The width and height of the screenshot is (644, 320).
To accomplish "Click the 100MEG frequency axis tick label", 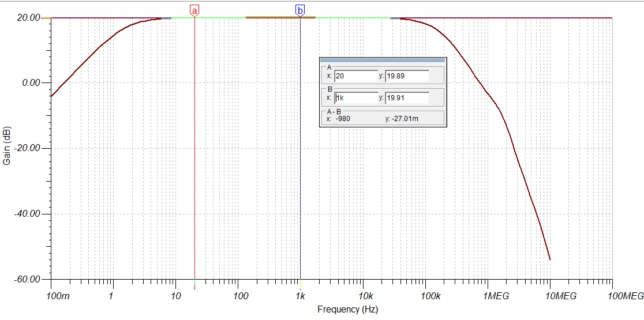I will point(627,296).
